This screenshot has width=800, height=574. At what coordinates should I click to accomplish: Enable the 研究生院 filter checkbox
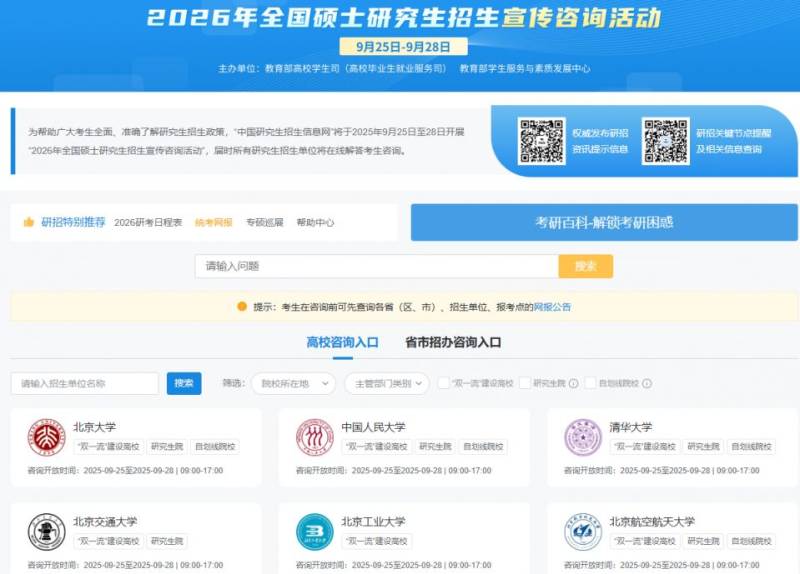click(x=525, y=383)
